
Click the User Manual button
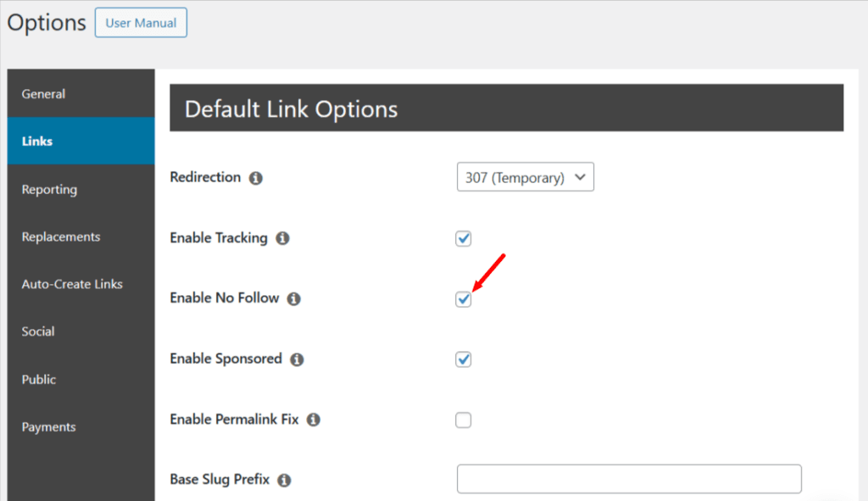(141, 23)
